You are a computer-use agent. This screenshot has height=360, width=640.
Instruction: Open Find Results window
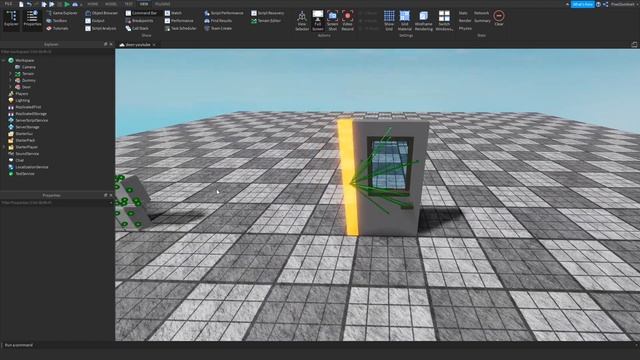click(x=218, y=21)
